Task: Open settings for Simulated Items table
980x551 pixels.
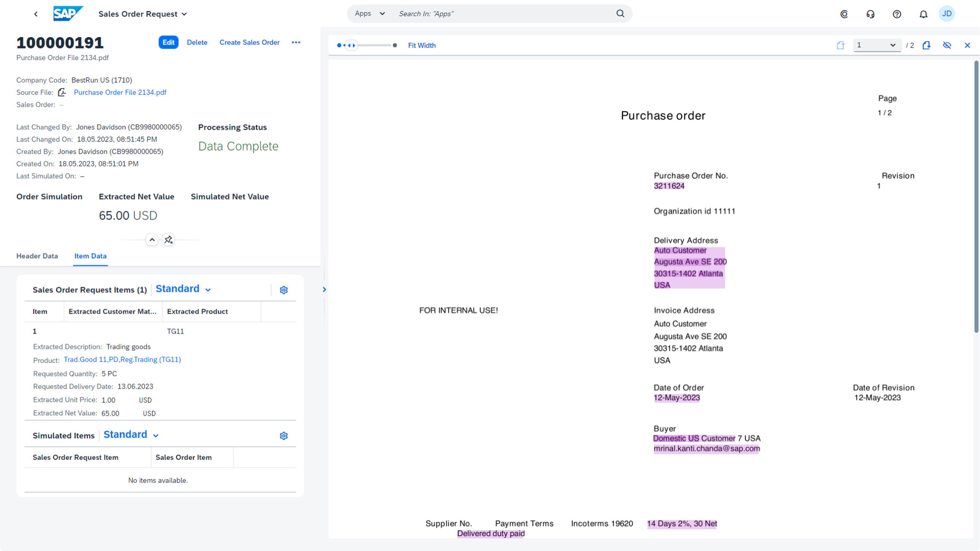Action: pyautogui.click(x=284, y=436)
